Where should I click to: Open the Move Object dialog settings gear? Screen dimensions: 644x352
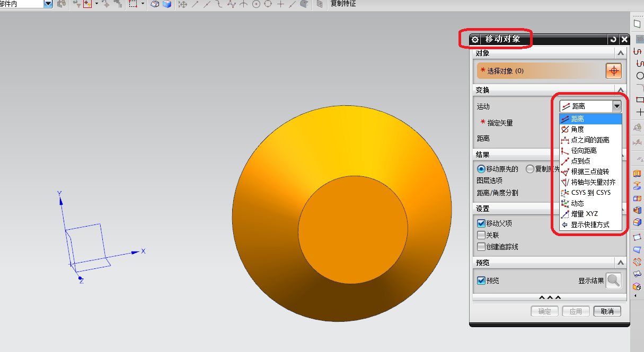475,40
